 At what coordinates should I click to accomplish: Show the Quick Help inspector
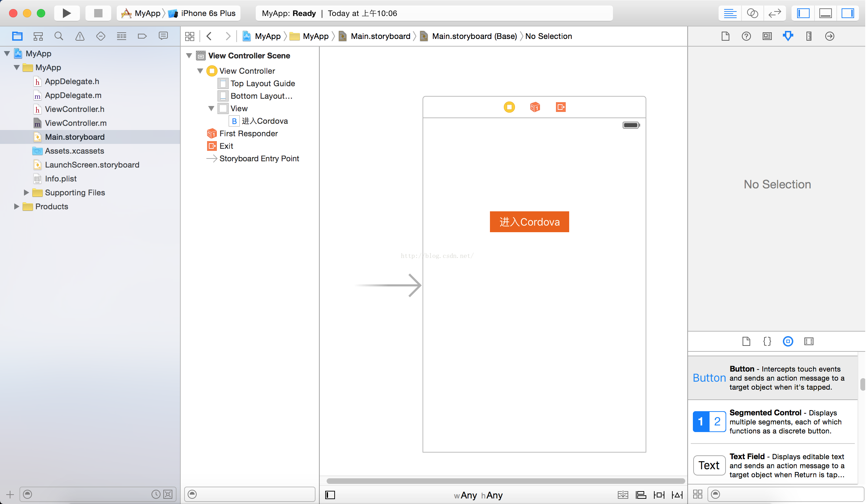click(746, 36)
